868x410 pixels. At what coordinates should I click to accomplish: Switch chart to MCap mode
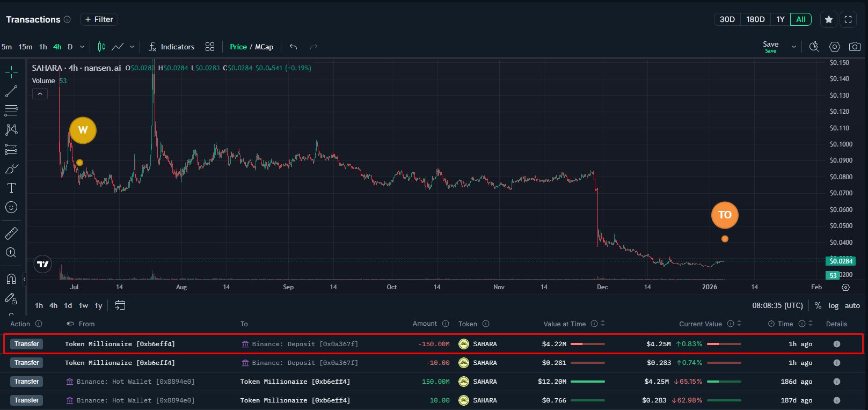coord(264,47)
